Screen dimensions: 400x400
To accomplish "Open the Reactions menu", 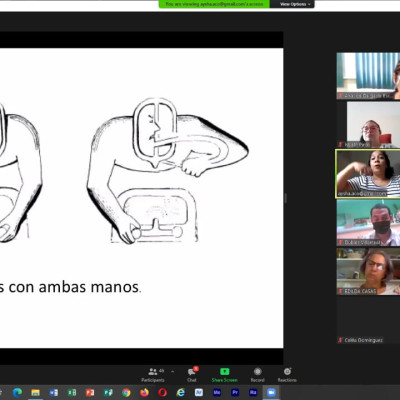I will click(x=287, y=375).
